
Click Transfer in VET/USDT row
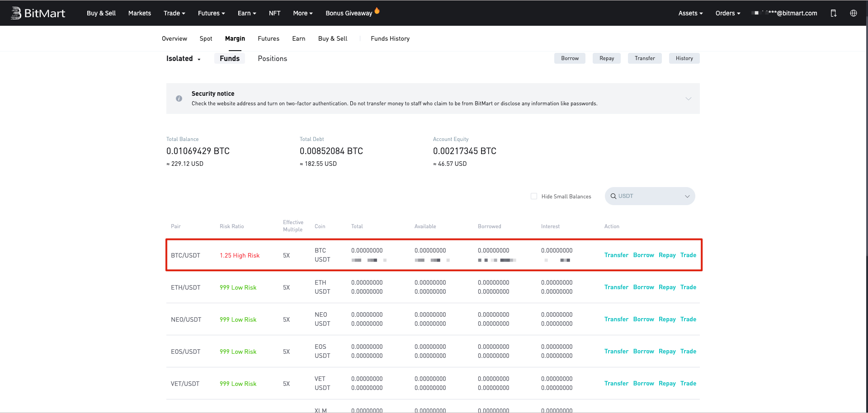[x=616, y=384]
